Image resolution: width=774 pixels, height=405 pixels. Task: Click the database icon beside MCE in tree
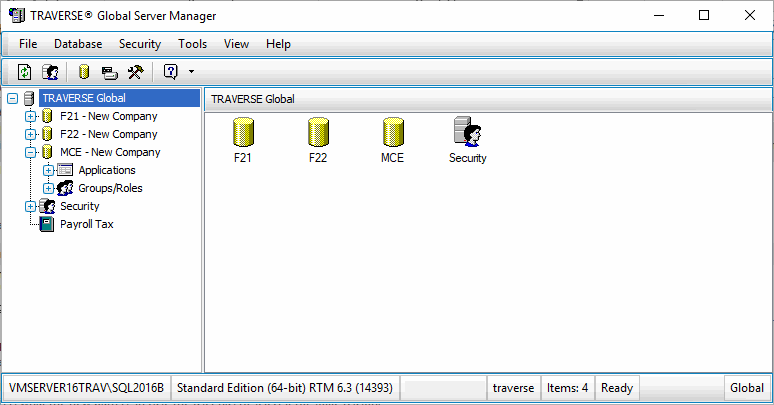47,152
